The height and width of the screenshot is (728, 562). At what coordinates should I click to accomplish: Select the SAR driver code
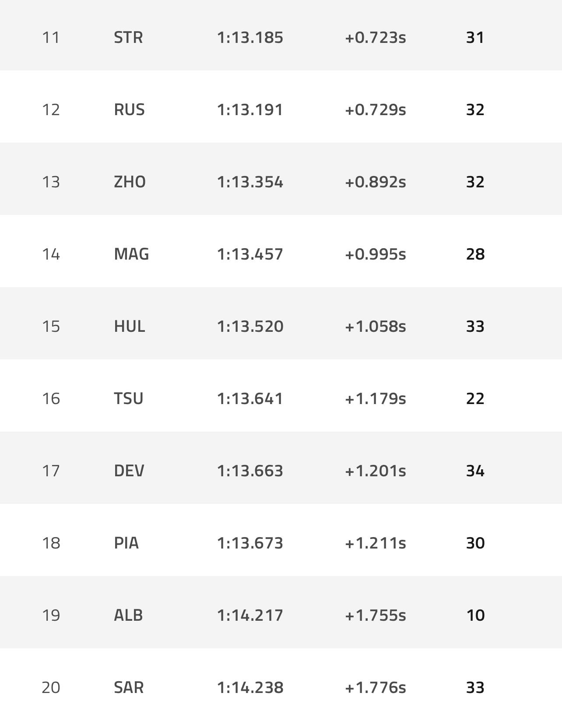coord(129,688)
